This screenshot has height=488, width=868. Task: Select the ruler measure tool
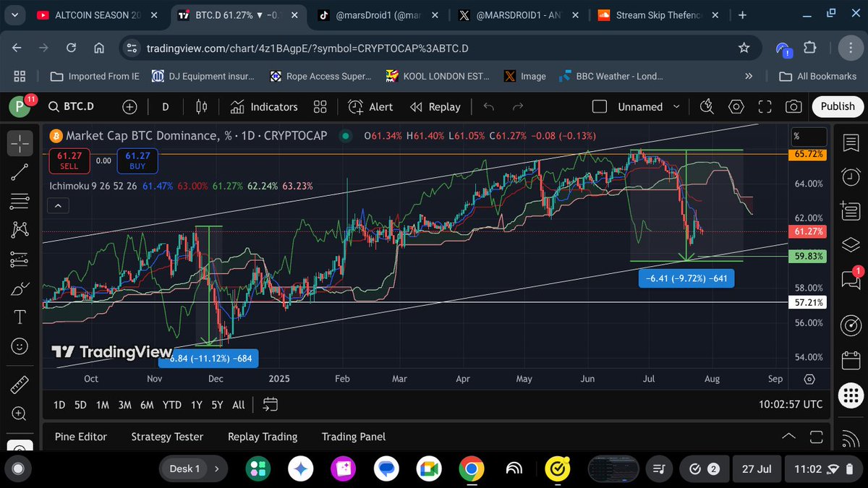pyautogui.click(x=20, y=383)
